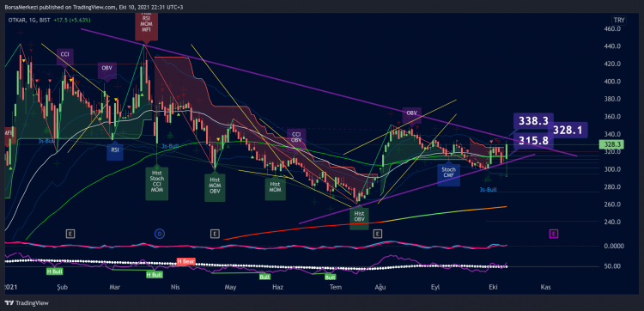Click the 400.0 price axis value
Viewport: 644px width, 311px height.
tap(611, 82)
